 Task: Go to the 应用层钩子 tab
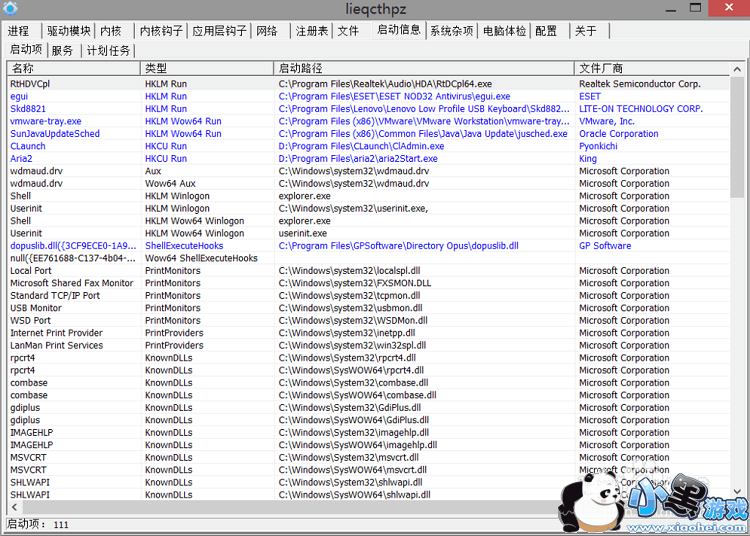(219, 31)
